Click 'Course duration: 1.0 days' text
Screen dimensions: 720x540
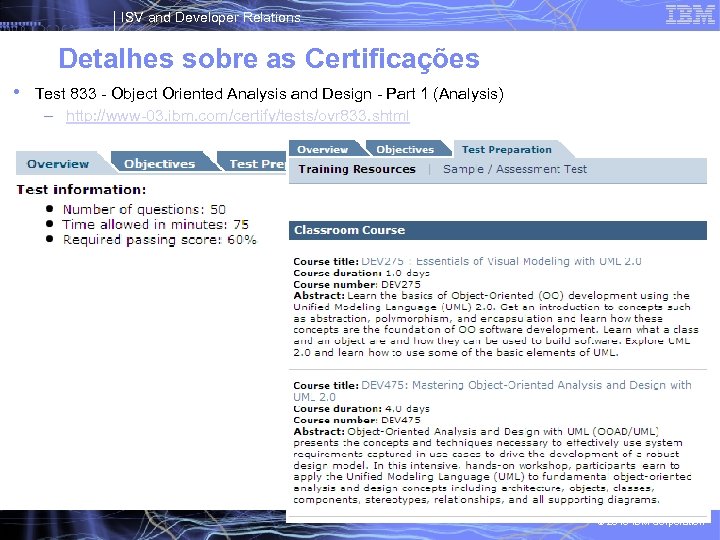click(x=361, y=273)
